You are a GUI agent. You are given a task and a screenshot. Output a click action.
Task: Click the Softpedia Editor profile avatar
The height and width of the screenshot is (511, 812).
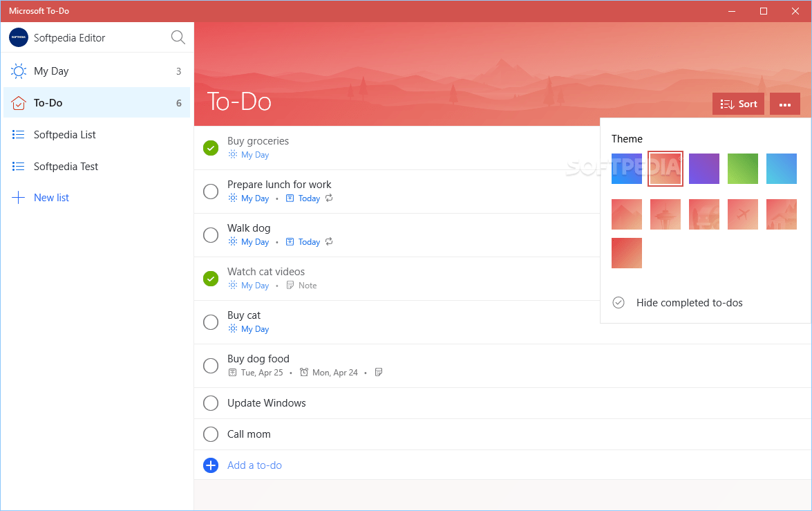(19, 37)
